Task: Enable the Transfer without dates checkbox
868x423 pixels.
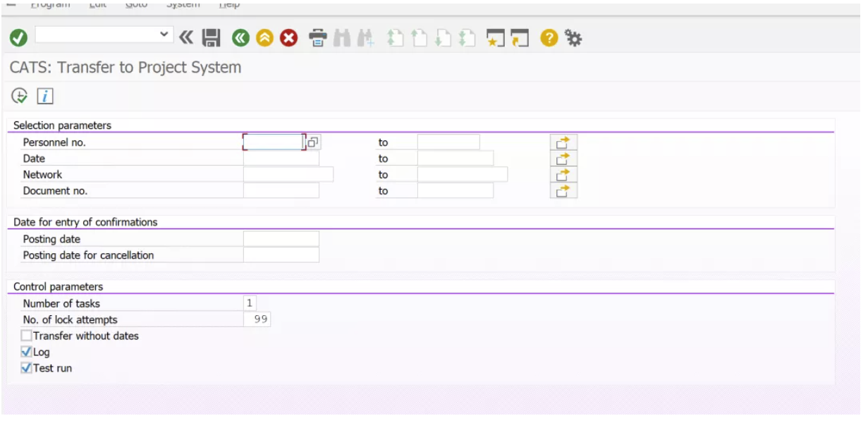Action: 27,336
